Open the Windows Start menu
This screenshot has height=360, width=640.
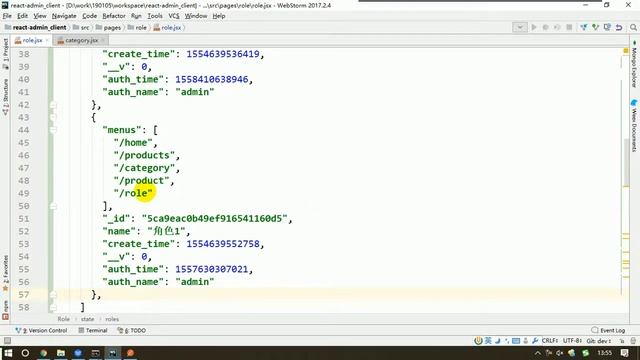8,353
